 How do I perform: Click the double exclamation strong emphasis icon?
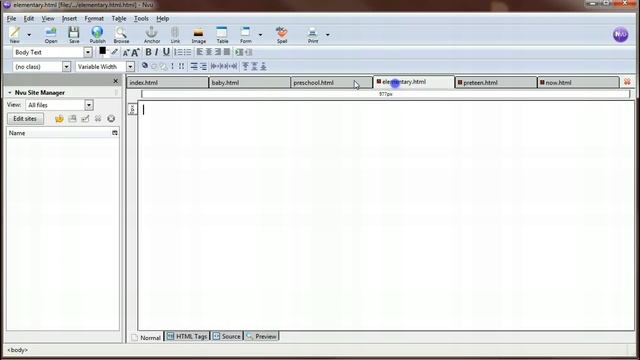[x=181, y=66]
